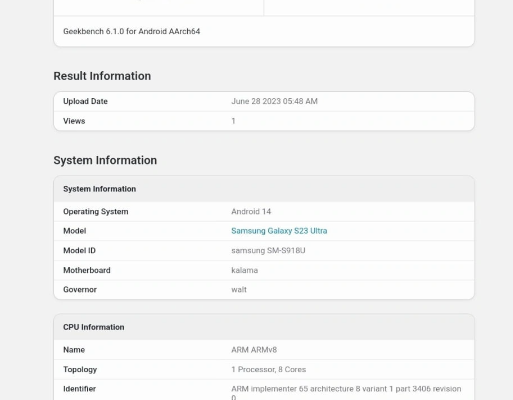Click the Motherboard label
This screenshot has height=400, width=513.
click(x=87, y=270)
